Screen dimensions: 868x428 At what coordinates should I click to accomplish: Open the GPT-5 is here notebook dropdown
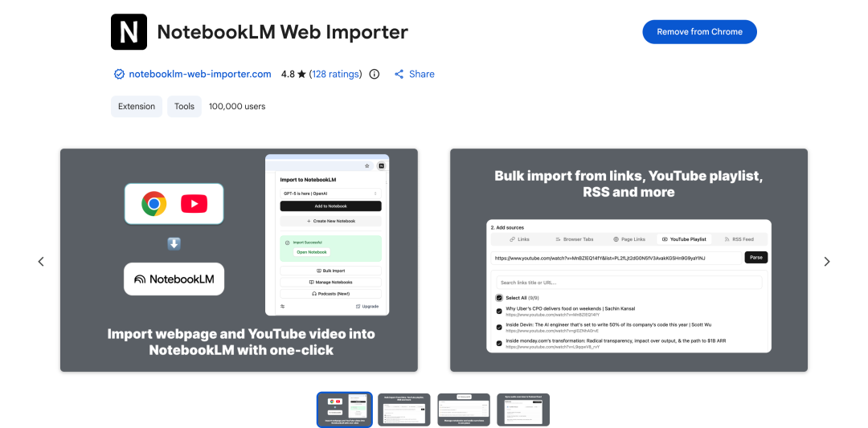click(x=330, y=194)
